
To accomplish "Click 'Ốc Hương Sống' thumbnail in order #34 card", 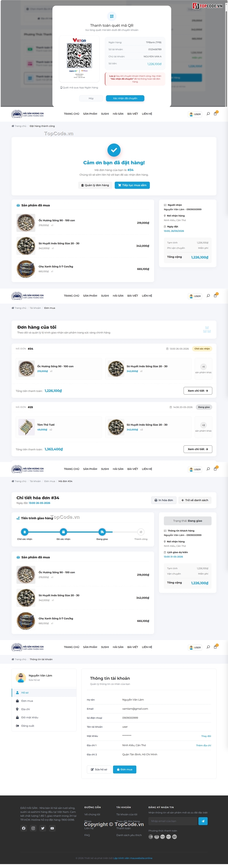I will [x=26, y=369].
